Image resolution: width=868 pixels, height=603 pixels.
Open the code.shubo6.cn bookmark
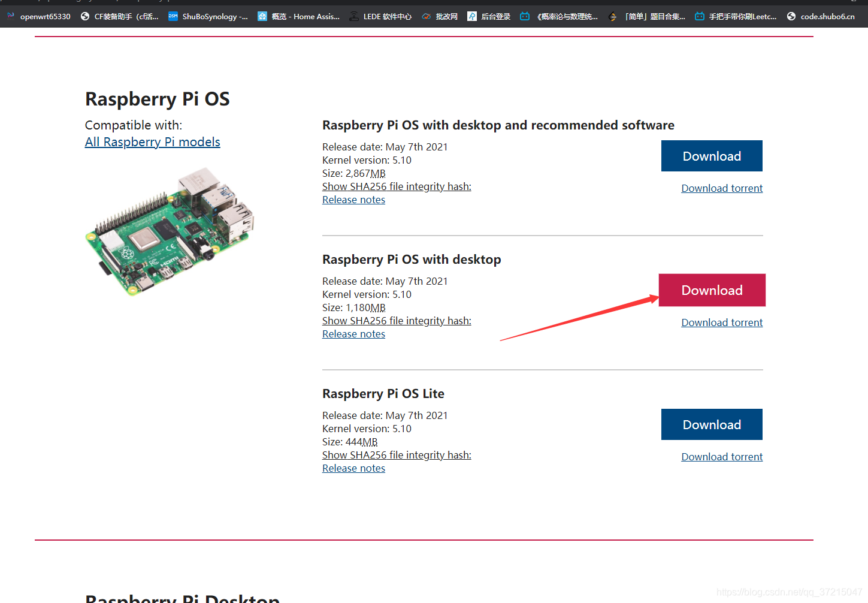[821, 16]
